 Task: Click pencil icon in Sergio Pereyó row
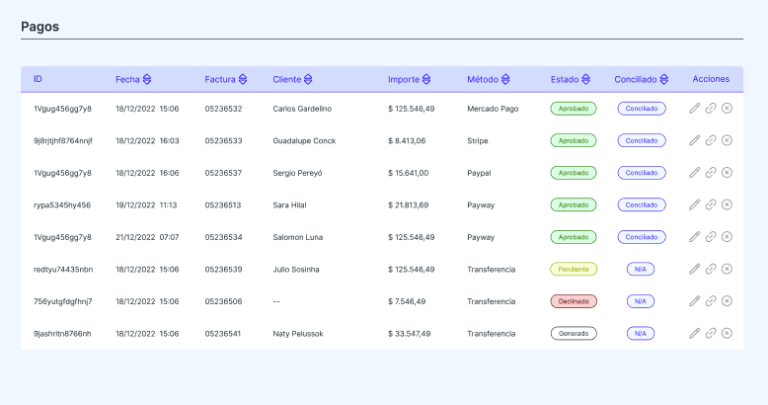pyautogui.click(x=695, y=172)
